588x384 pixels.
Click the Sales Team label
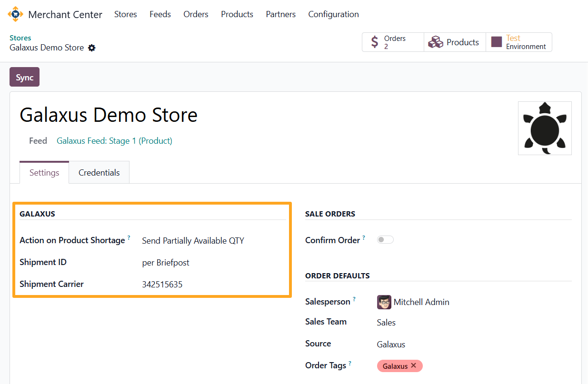click(x=326, y=322)
